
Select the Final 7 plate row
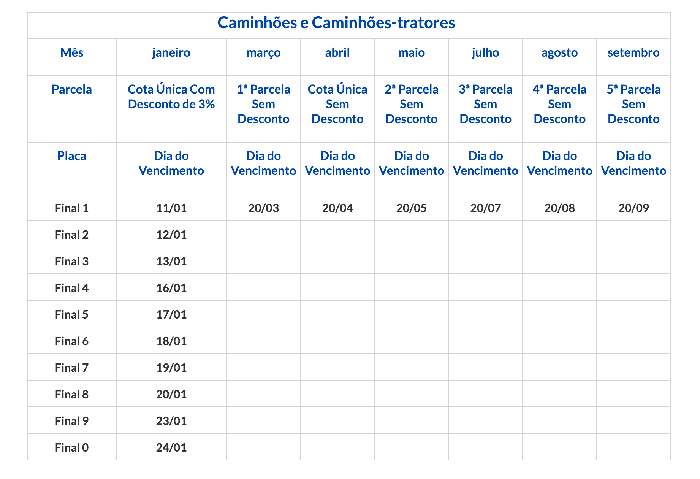point(71,368)
